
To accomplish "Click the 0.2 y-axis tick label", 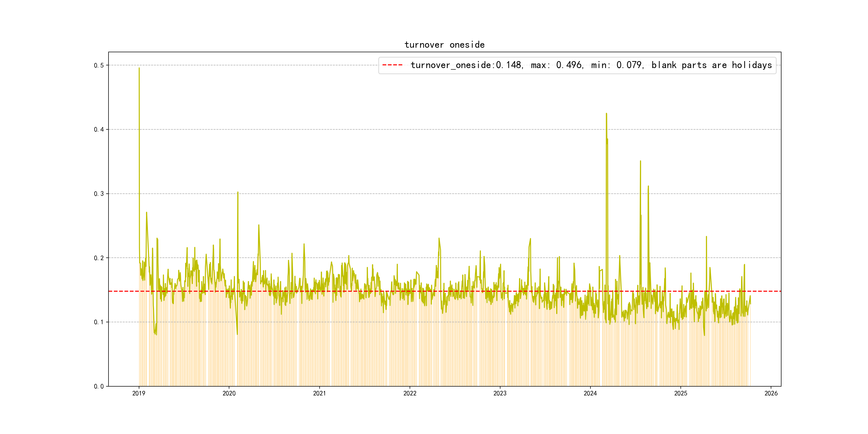I will pyautogui.click(x=99, y=258).
